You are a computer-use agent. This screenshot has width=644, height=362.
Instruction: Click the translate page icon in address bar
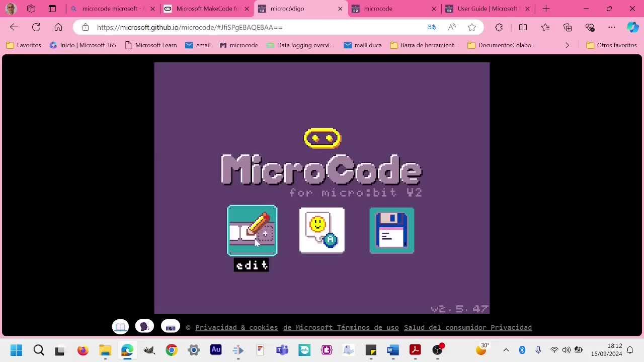tap(432, 27)
